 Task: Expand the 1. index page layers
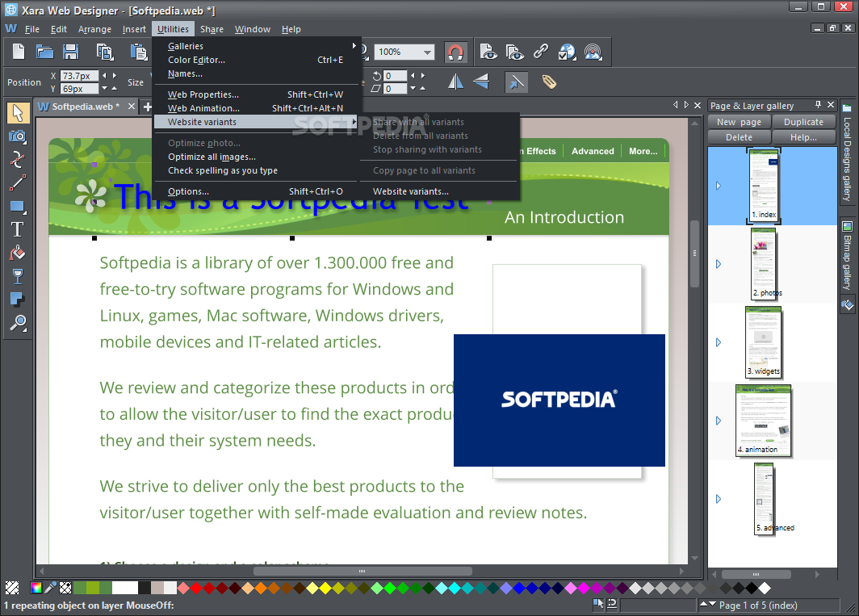pos(719,186)
